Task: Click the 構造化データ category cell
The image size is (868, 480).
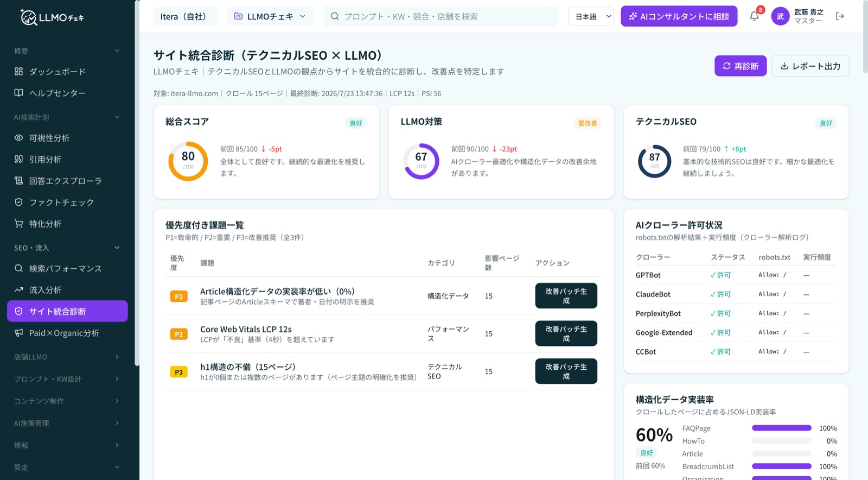Action: (448, 296)
